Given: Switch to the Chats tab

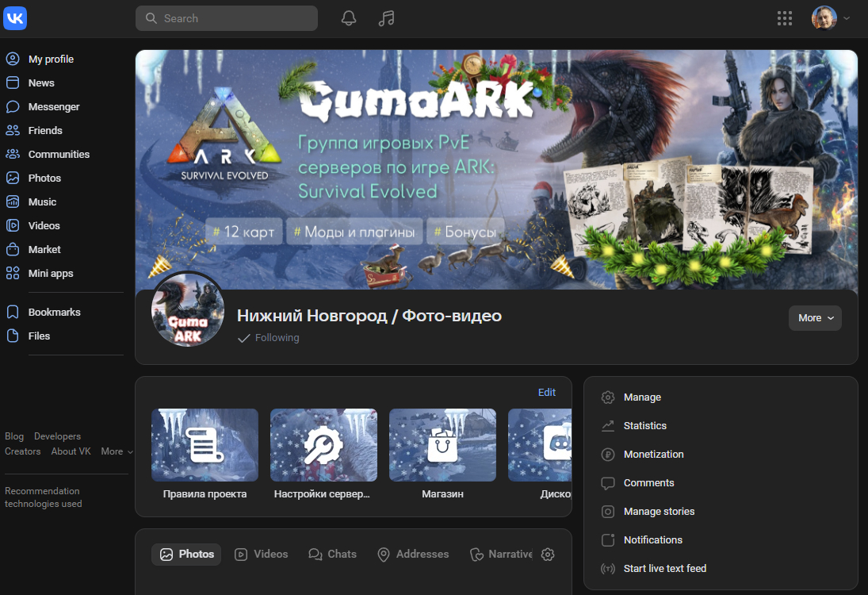Looking at the screenshot, I should tap(333, 554).
